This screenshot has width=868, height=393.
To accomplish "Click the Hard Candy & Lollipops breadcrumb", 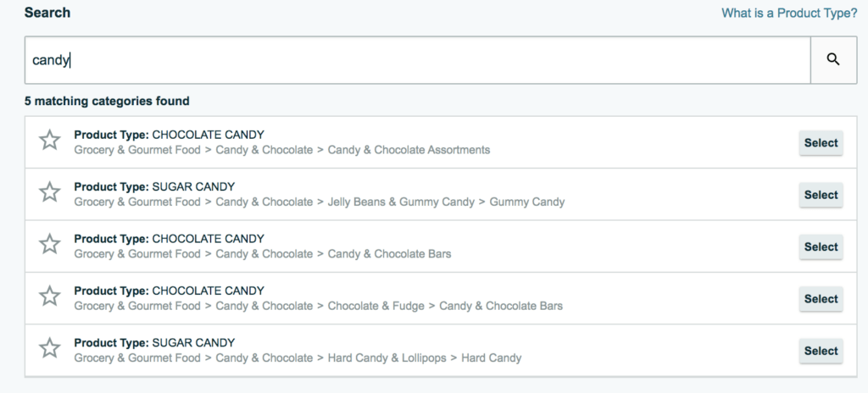I will click(x=387, y=358).
